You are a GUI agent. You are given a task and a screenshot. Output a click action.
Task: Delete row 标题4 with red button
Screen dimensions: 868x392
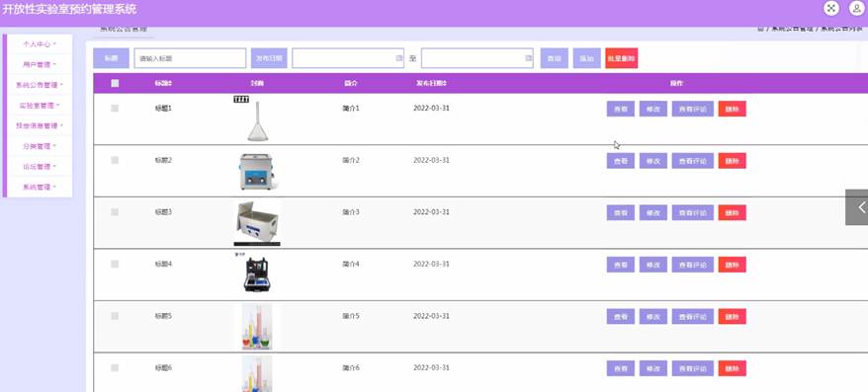[733, 265]
